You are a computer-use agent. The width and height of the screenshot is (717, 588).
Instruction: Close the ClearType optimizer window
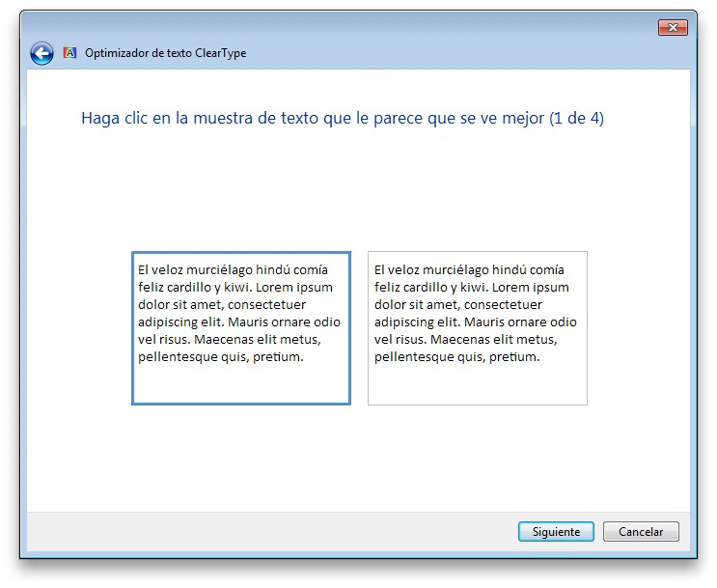coord(672,28)
